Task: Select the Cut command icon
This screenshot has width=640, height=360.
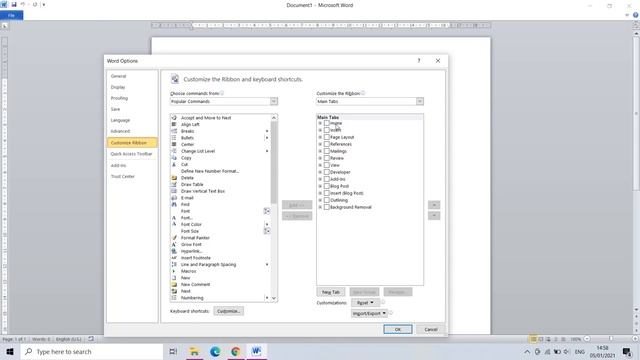Action: (x=174, y=164)
